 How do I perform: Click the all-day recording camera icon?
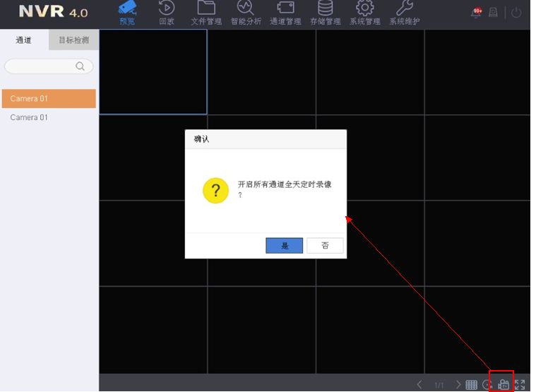[x=503, y=384]
